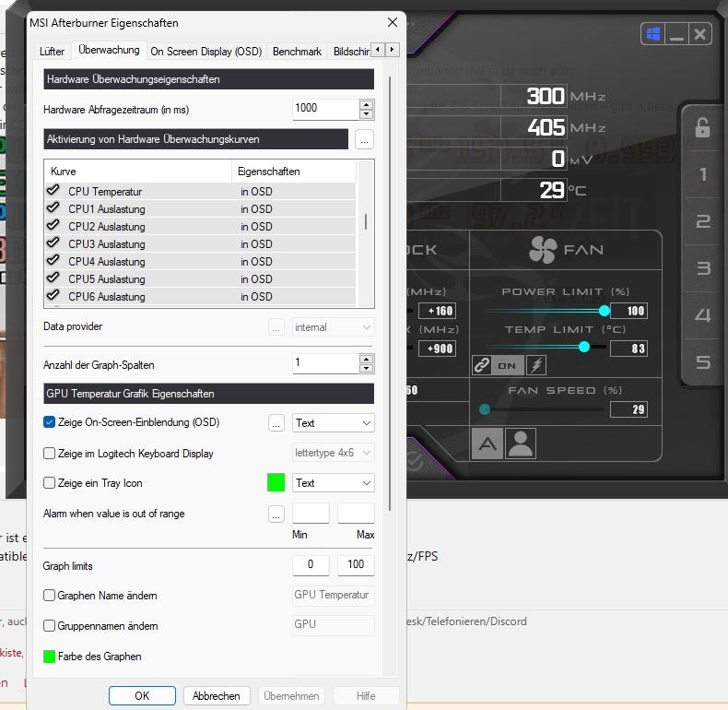Open the Alarm ellipsis button
Image resolution: width=728 pixels, height=710 pixels.
tap(276, 514)
